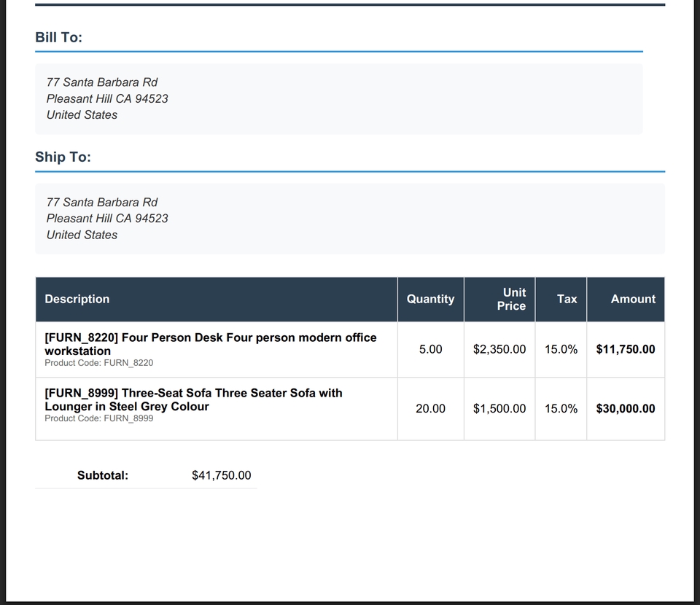Select the Unit Price column header
Screen dimensions: 700x605
point(513,299)
